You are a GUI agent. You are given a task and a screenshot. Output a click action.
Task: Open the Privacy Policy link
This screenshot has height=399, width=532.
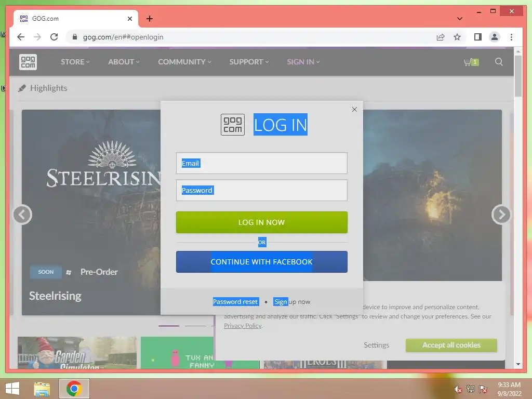point(243,326)
